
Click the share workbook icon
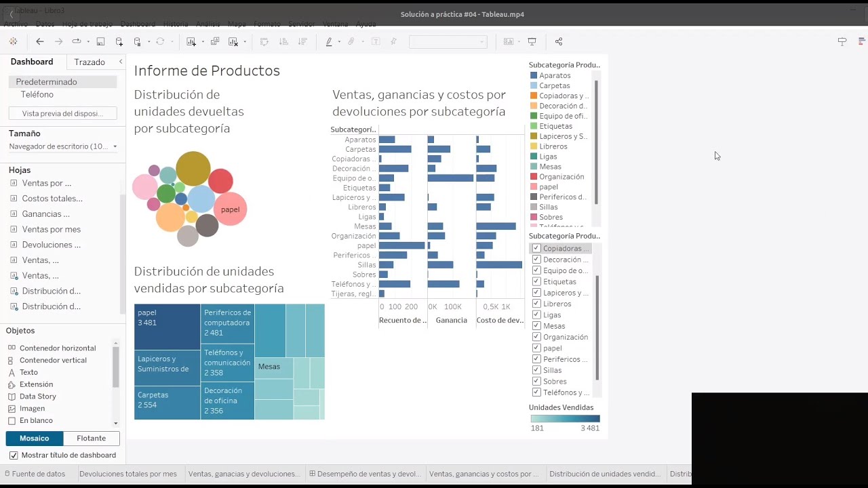(559, 41)
